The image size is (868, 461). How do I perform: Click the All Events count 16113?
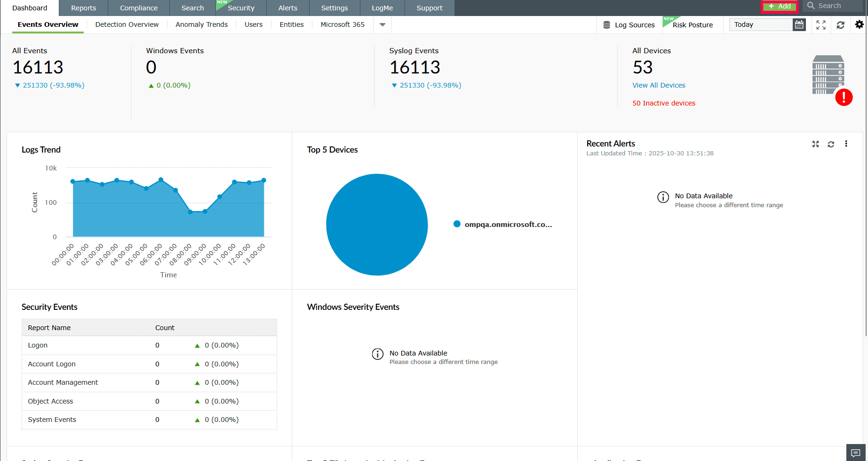pyautogui.click(x=38, y=67)
